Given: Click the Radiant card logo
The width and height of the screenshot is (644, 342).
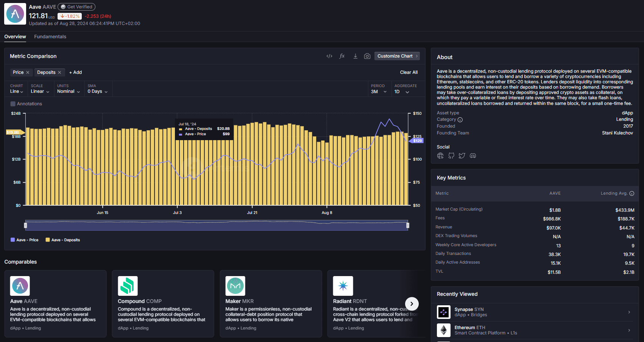Looking at the screenshot, I should tap(343, 286).
